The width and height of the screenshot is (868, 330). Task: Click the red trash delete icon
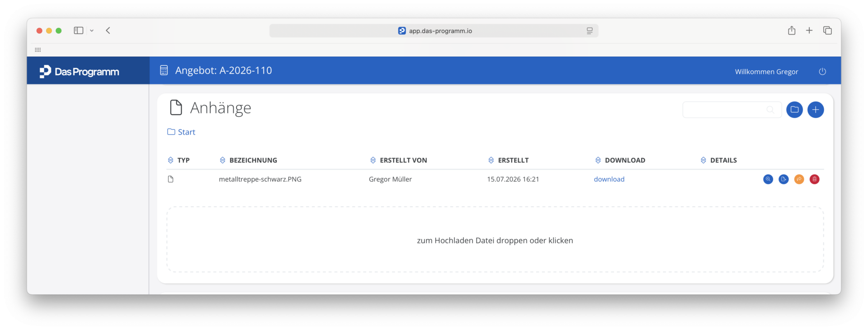click(x=815, y=179)
